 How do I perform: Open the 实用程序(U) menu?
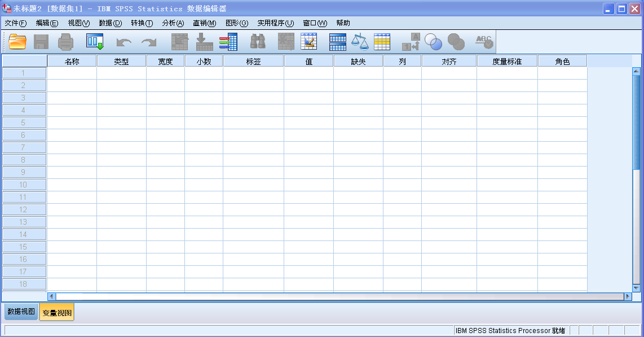click(x=276, y=23)
